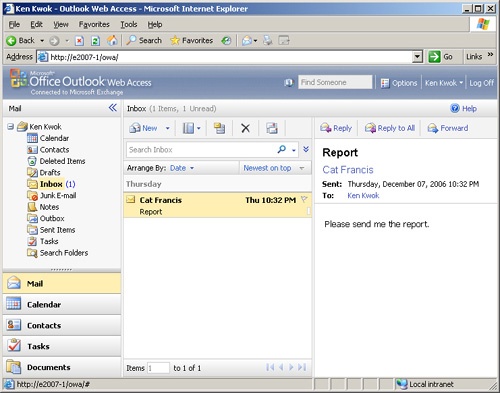Open the Favorites menu
The image size is (500, 393).
[94, 24]
